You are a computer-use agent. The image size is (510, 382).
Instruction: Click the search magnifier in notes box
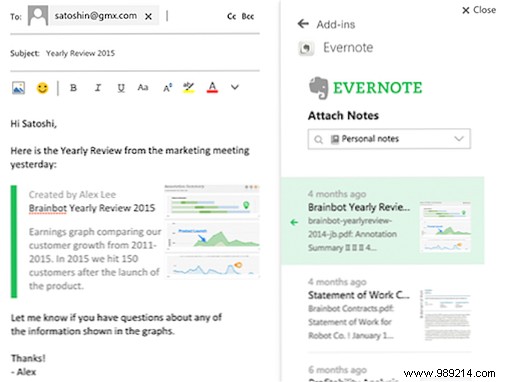[x=318, y=139]
